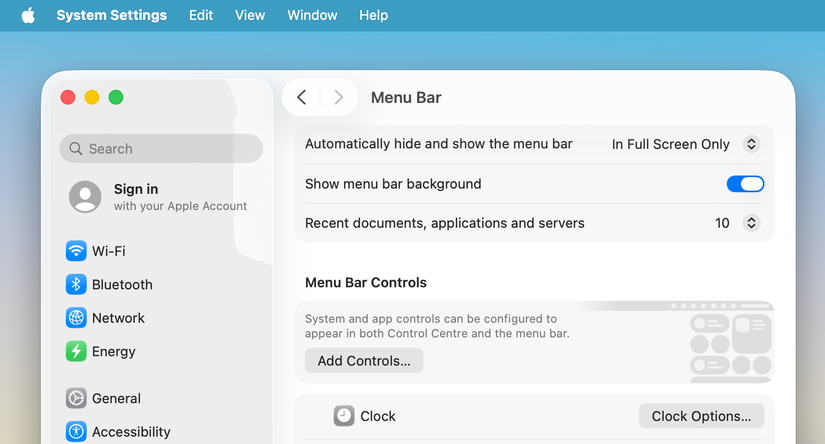Open the Window menu
The width and height of the screenshot is (825, 444).
312,15
